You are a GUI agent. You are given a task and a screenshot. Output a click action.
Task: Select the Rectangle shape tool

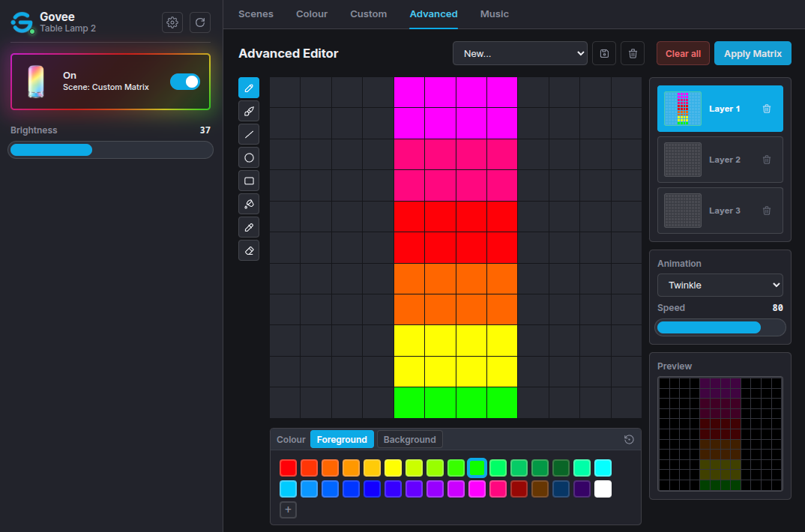pos(249,181)
